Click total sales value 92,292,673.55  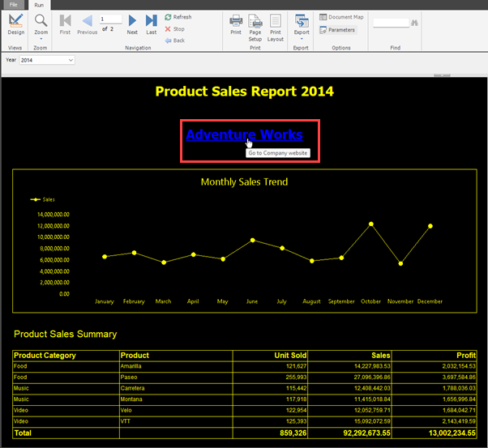click(x=366, y=433)
